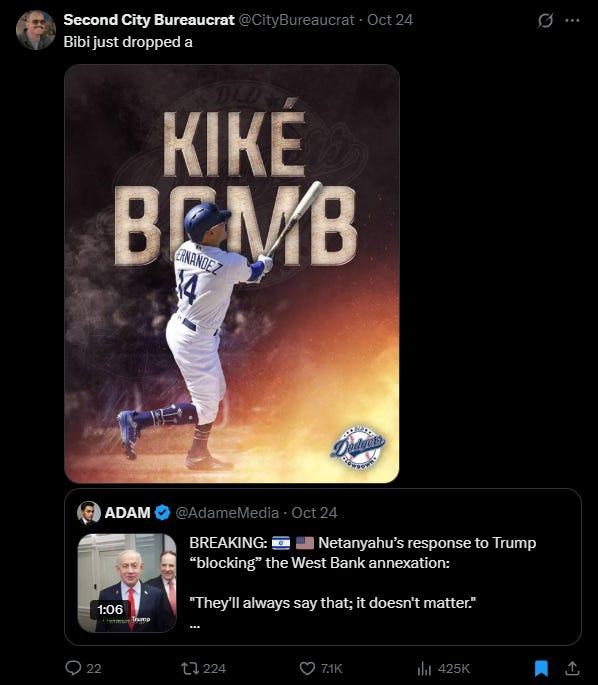Click ADAM's blue verified badge

(162, 512)
